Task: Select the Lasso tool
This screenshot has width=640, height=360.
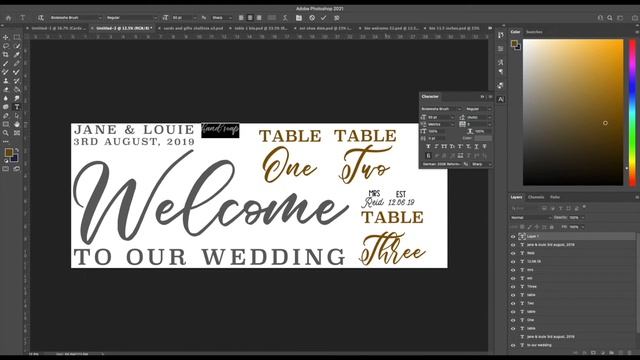Action: pos(6,46)
